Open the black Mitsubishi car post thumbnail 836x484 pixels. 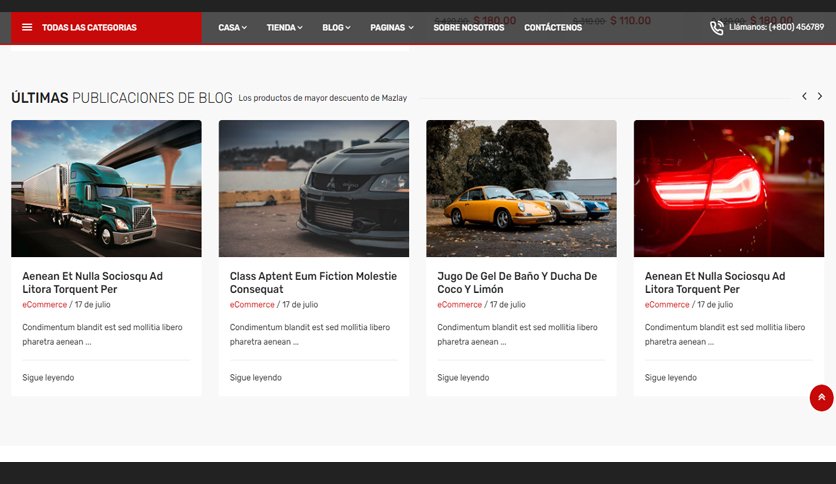click(314, 188)
